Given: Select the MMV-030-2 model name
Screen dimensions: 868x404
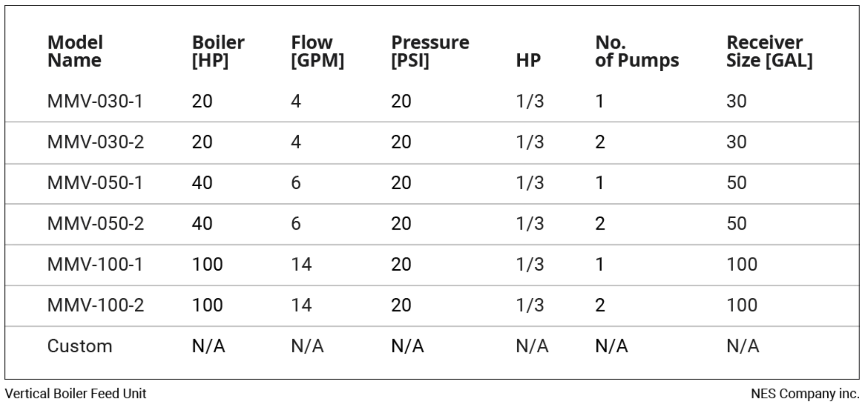Looking at the screenshot, I should coord(95,142).
